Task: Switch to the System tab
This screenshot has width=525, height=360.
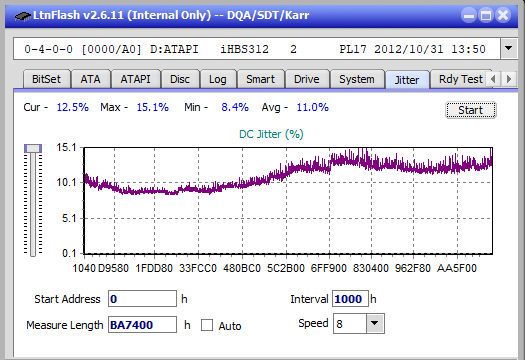Action: (x=357, y=79)
